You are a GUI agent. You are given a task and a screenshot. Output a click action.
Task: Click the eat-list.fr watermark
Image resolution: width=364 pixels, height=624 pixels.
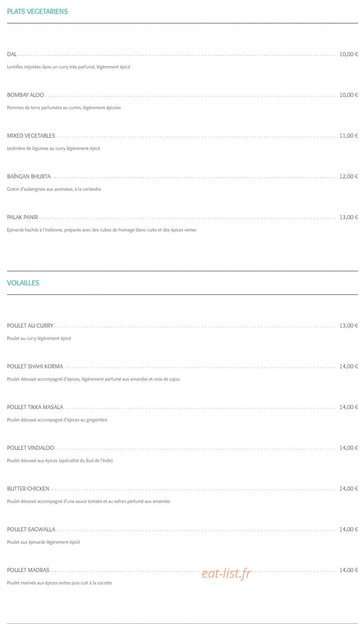click(x=226, y=573)
